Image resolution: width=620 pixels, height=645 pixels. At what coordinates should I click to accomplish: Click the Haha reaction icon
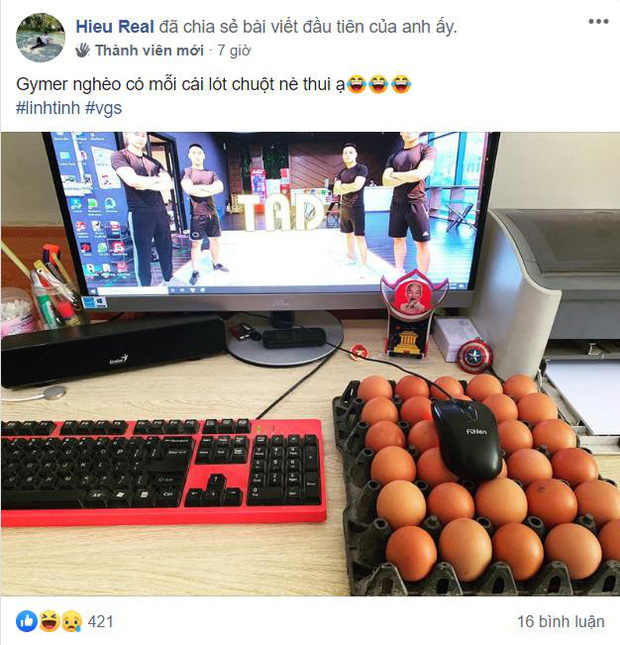(49, 621)
